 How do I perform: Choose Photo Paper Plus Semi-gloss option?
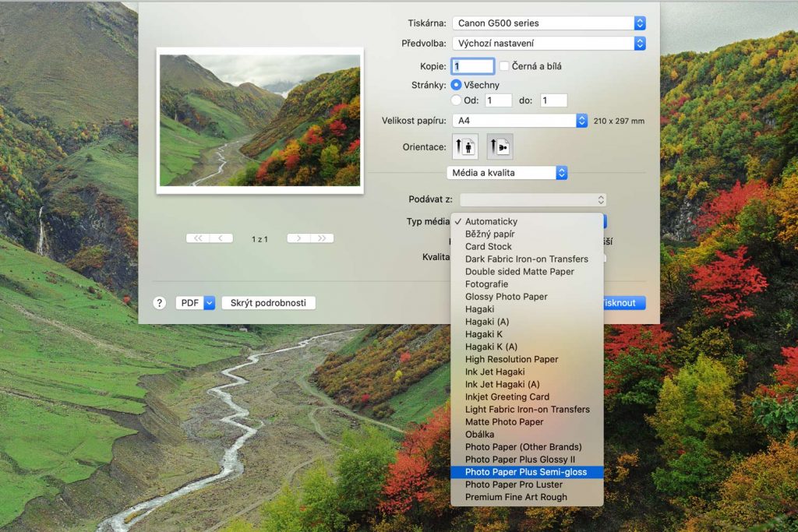tap(525, 472)
